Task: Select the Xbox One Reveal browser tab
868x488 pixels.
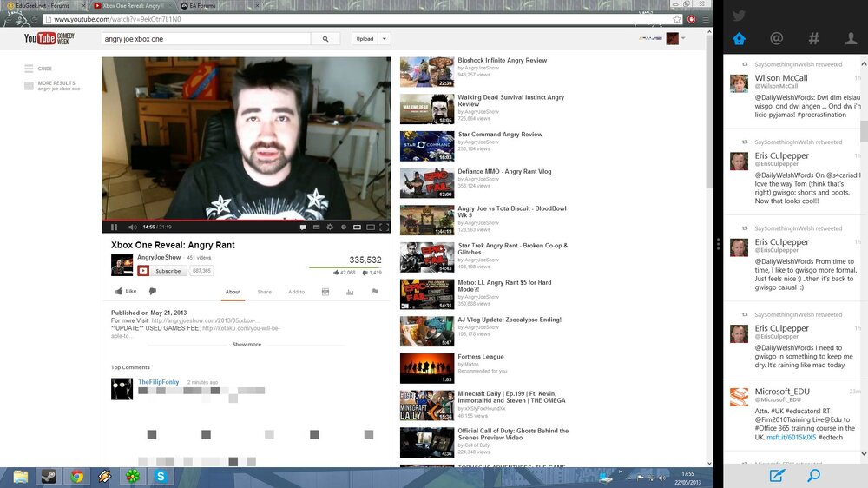Action: [132, 5]
